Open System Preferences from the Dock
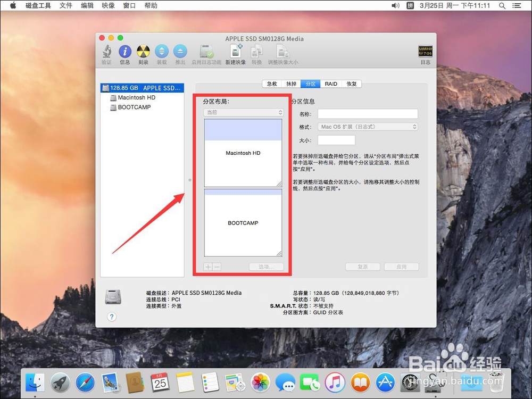The image size is (532, 399). [410, 384]
